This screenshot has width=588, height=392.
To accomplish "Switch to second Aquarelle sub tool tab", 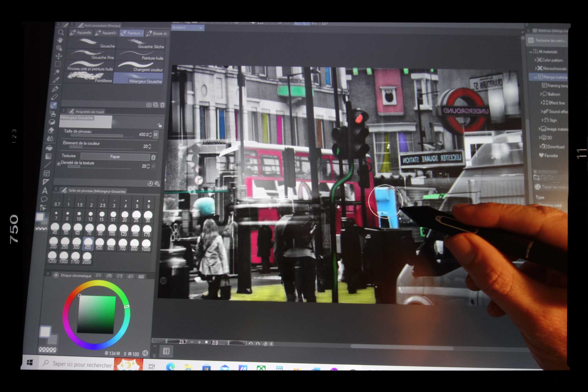I will pyautogui.click(x=106, y=33).
